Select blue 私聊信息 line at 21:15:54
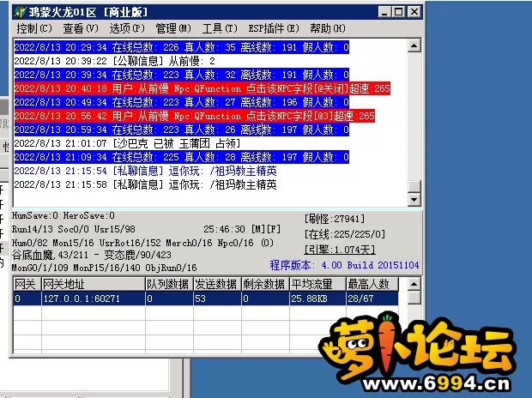 (x=145, y=171)
